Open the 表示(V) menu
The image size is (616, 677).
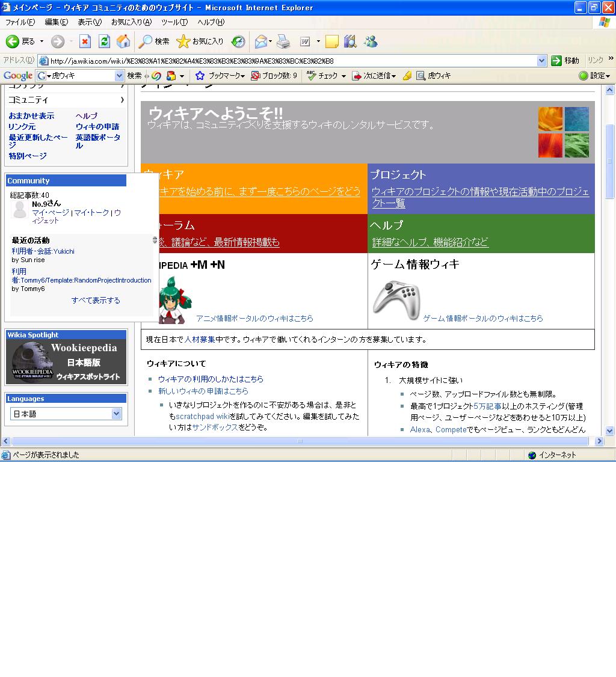pos(90,22)
